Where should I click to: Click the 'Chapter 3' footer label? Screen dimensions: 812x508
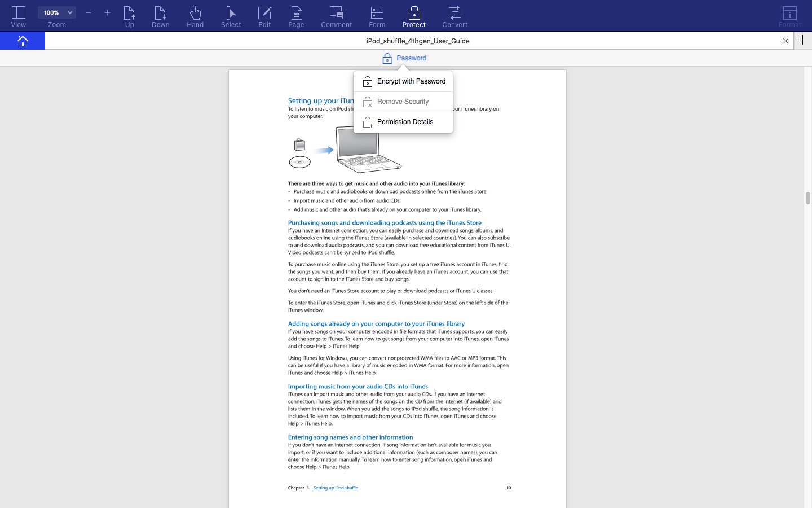coord(298,488)
